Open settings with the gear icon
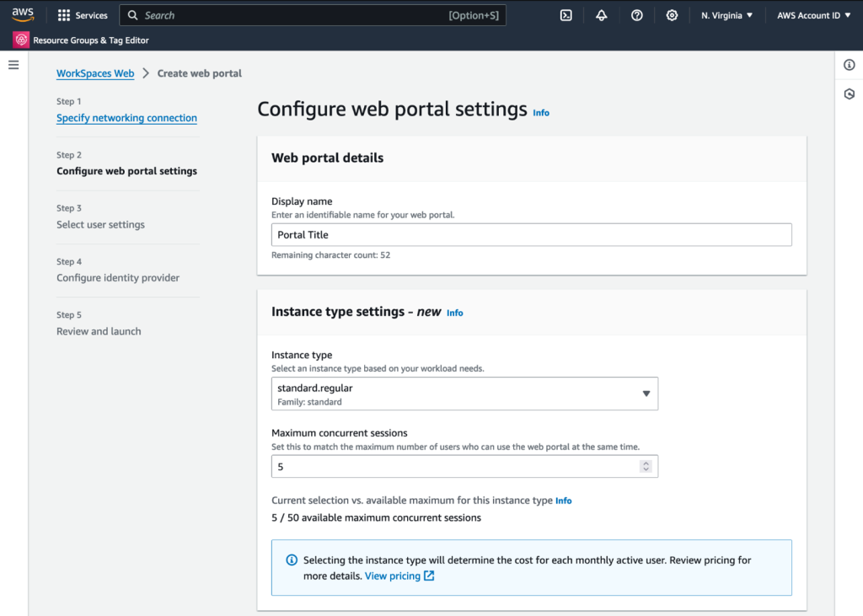Image resolution: width=863 pixels, height=616 pixels. coord(671,14)
